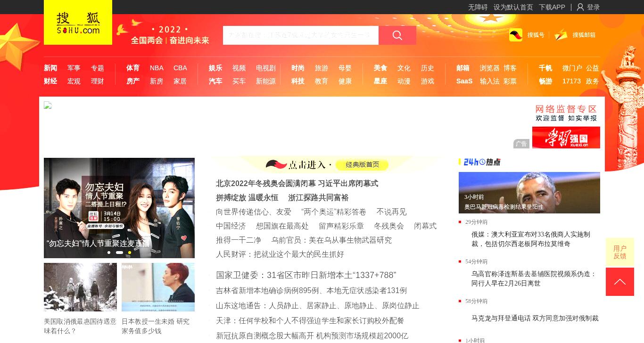Open the 2022 全国两会 banner
Image resolution: width=644 pixels, height=343 pixels.
pyautogui.click(x=163, y=34)
